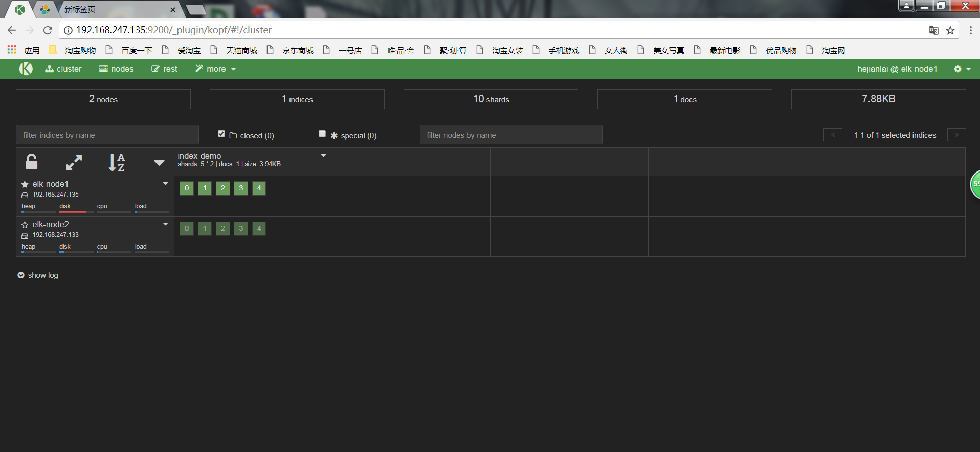
Task: Toggle show log at page bottom
Action: (38, 275)
